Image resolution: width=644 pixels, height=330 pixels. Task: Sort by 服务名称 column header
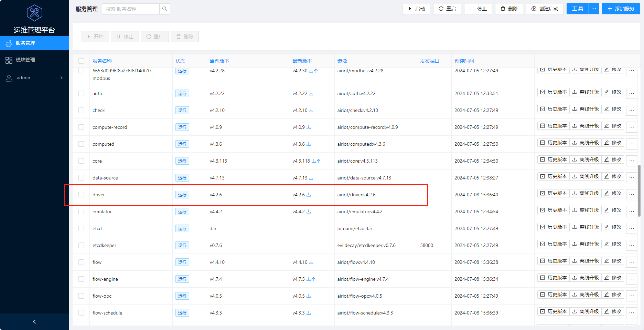(x=102, y=61)
